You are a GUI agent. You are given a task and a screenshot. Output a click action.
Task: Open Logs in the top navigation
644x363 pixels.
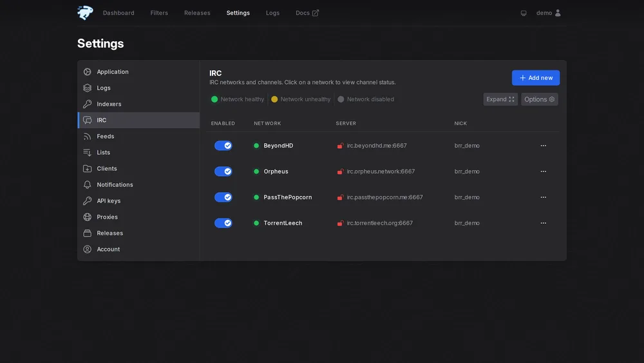point(272,13)
